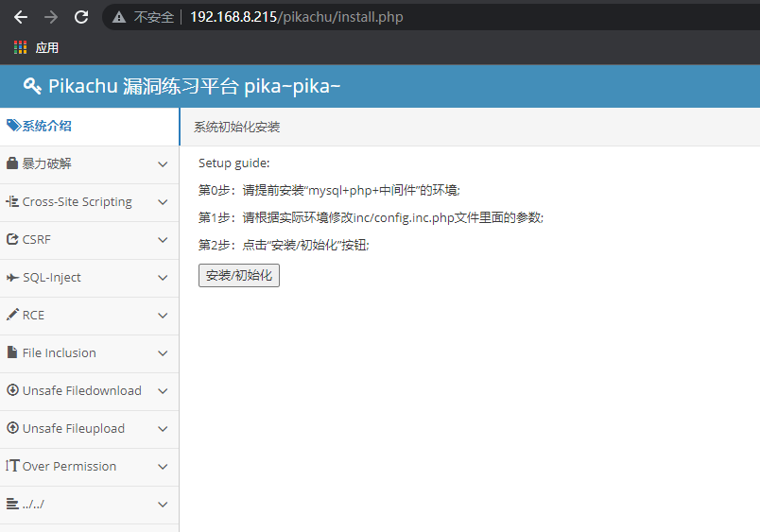Click the 'Setup guide:' text
This screenshot has width=760, height=532.
pos(234,163)
